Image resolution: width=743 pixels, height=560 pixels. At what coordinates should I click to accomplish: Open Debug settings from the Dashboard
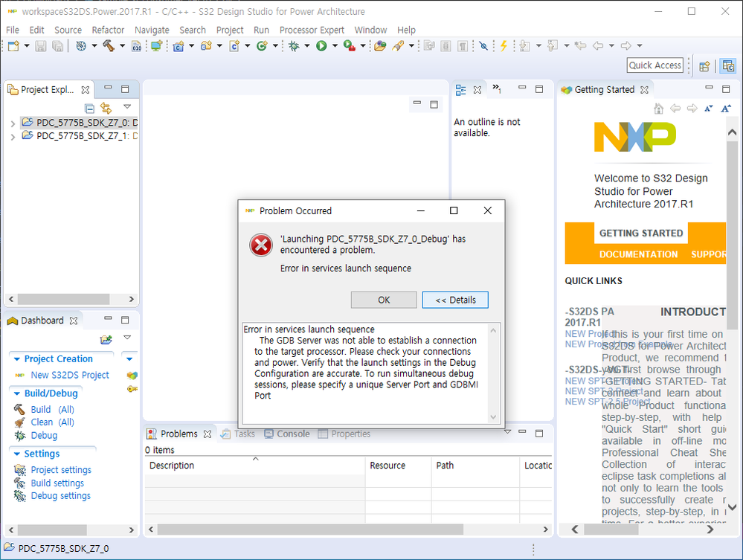tap(60, 495)
